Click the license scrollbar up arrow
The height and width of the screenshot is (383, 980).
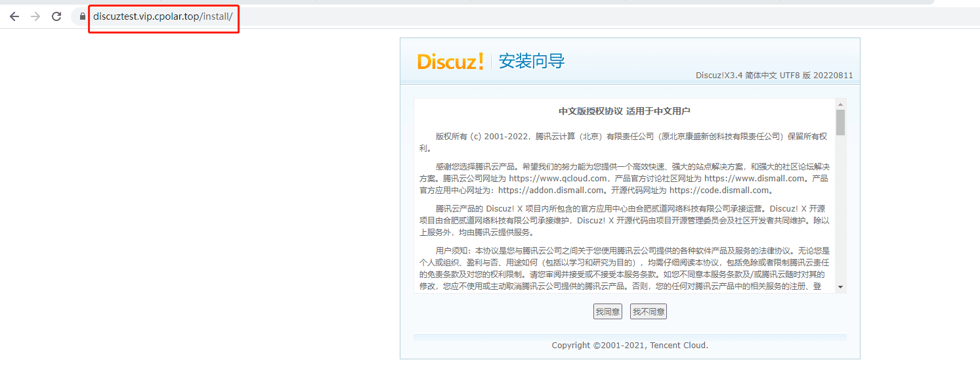(x=840, y=104)
